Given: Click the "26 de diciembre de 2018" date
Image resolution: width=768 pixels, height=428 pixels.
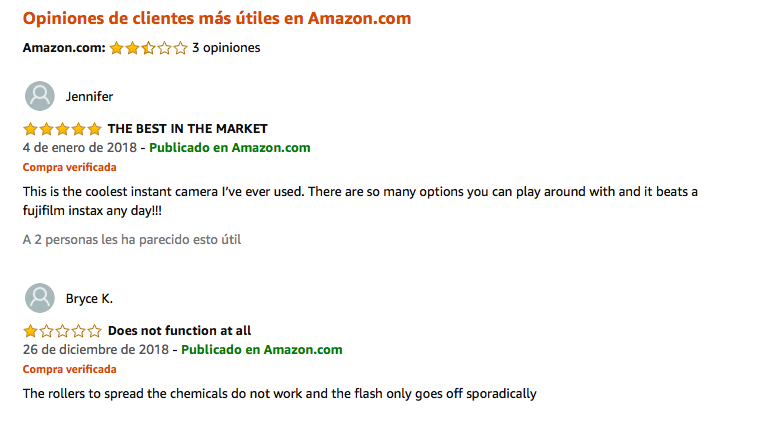Looking at the screenshot, I should coord(95,350).
